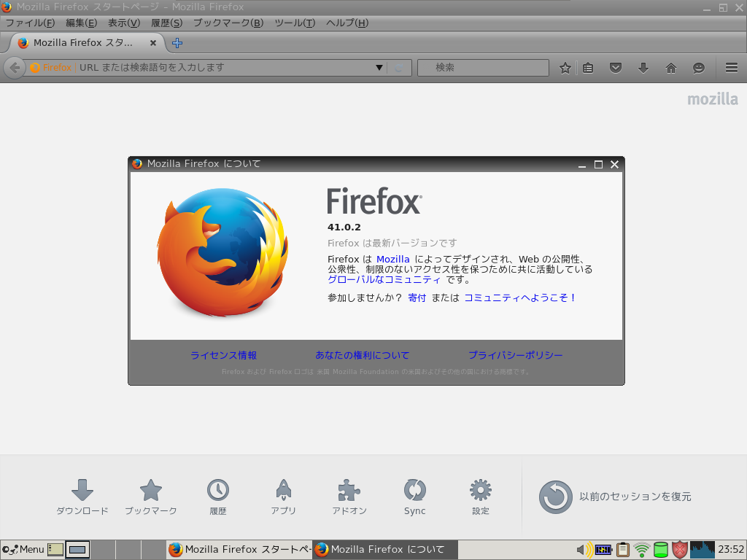
Task: Open downloads arrow in toolbar
Action: [x=643, y=68]
